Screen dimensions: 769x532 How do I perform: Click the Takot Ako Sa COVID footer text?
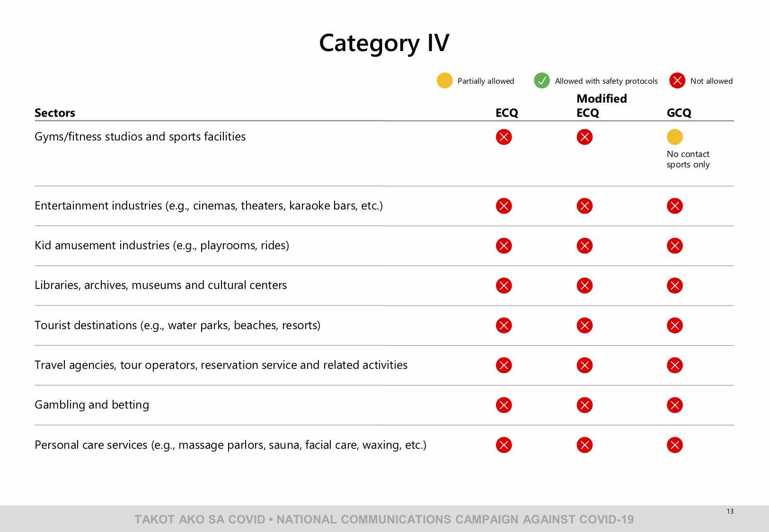[x=384, y=519]
